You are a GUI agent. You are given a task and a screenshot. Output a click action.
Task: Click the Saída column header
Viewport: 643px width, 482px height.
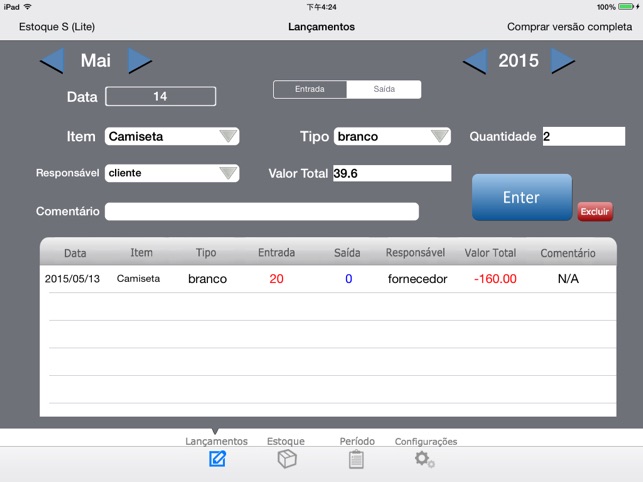click(x=347, y=253)
